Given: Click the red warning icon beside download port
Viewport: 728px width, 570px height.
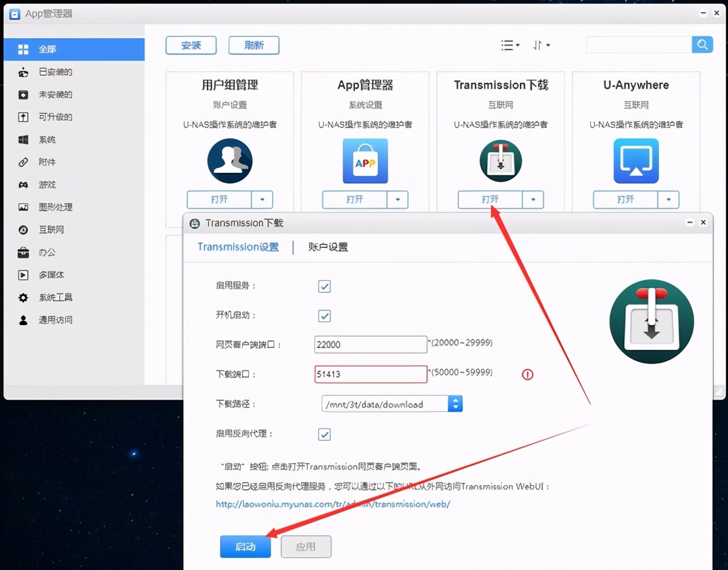Looking at the screenshot, I should point(527,375).
